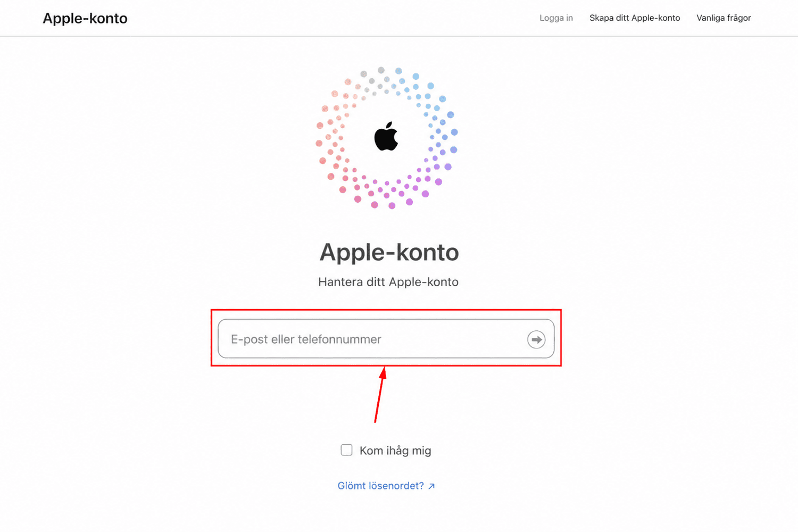
Task: Go to Skapa ditt Apple-konto
Action: coord(635,18)
